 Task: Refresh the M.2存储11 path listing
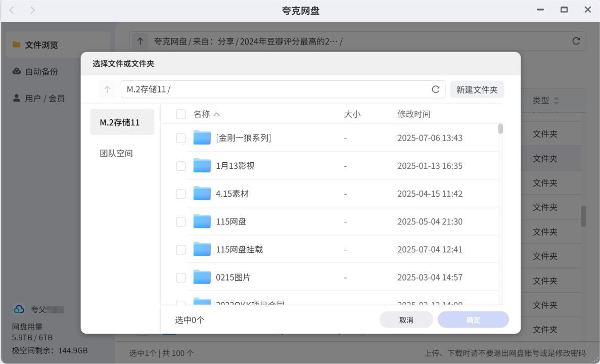[x=435, y=89]
